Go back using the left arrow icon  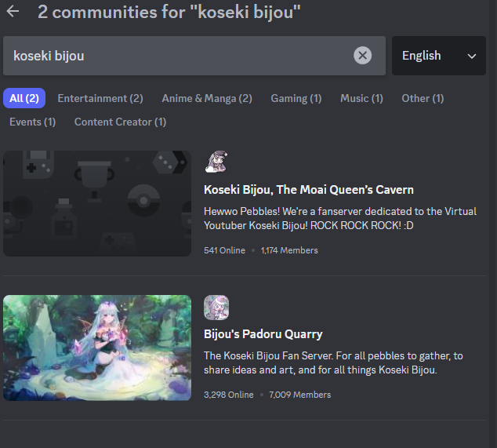click(x=13, y=12)
